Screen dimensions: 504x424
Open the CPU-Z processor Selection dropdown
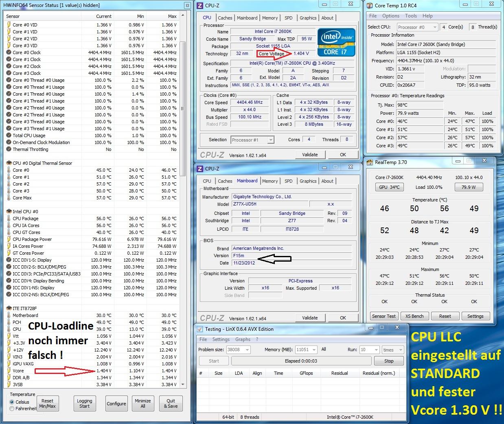click(x=252, y=140)
